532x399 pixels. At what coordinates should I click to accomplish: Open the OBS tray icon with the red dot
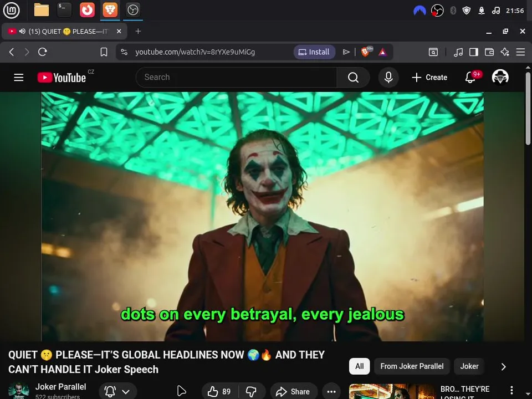(437, 11)
